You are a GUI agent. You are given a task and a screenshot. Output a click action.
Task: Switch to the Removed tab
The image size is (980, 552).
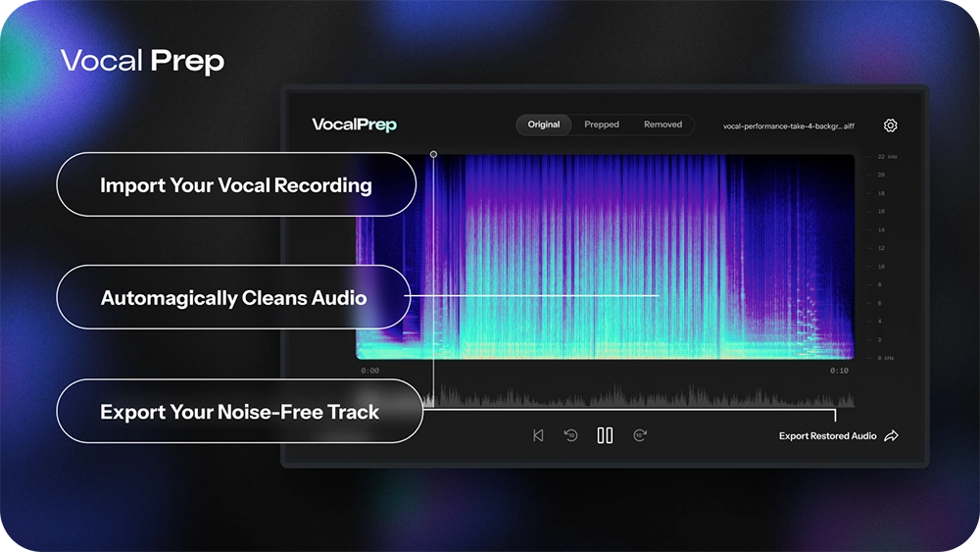662,125
